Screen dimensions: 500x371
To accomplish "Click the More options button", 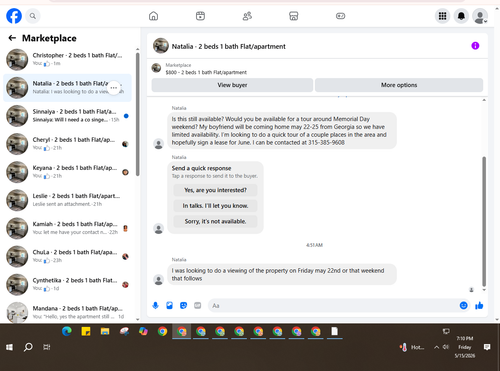I will (x=399, y=85).
